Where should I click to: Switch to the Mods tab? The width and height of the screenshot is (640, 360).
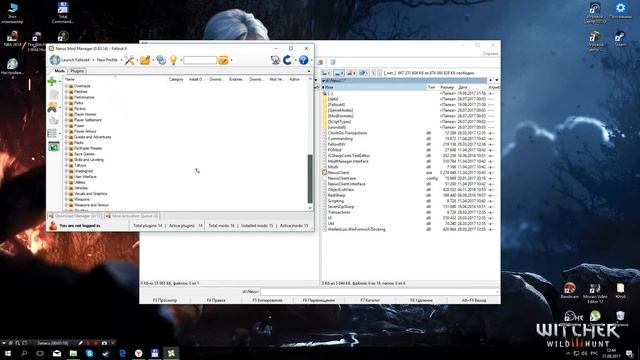click(60, 71)
